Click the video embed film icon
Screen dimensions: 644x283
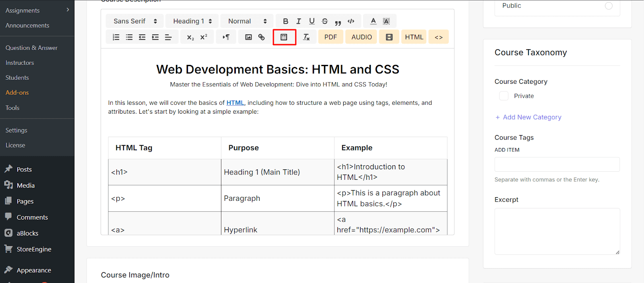pos(389,37)
